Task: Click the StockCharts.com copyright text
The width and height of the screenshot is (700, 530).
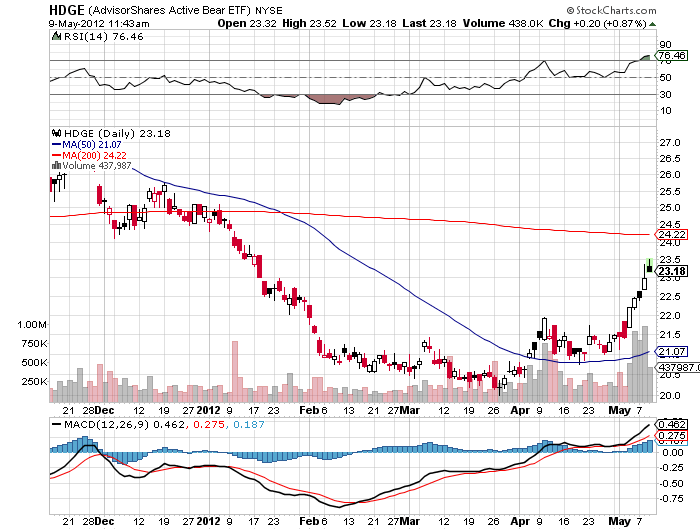Action: point(611,10)
